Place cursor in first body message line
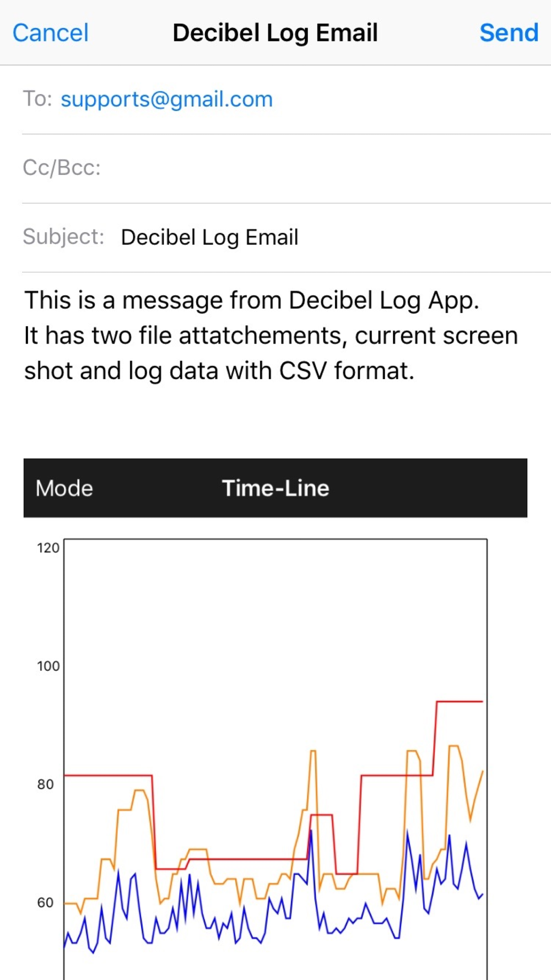Image resolution: width=551 pixels, height=980 pixels. point(251,301)
